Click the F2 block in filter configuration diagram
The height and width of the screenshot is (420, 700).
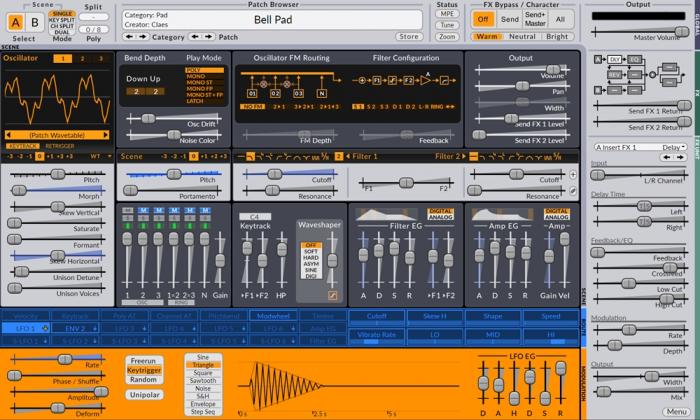[408, 81]
